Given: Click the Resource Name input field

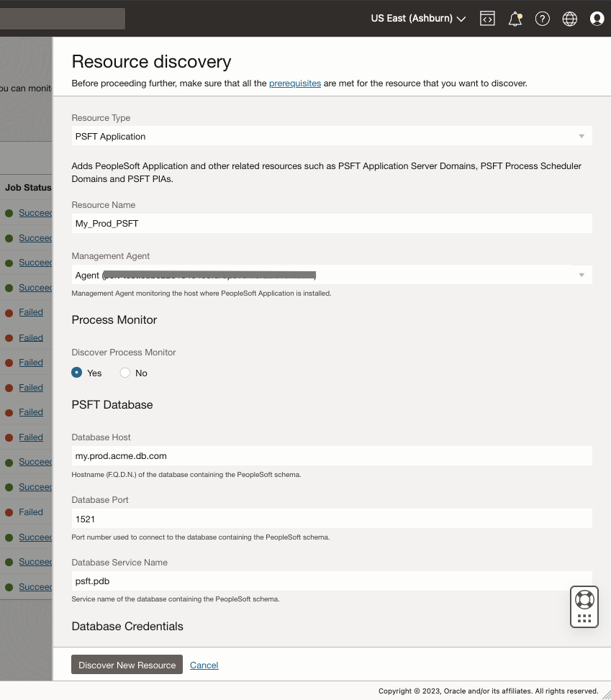Looking at the screenshot, I should click(331, 223).
